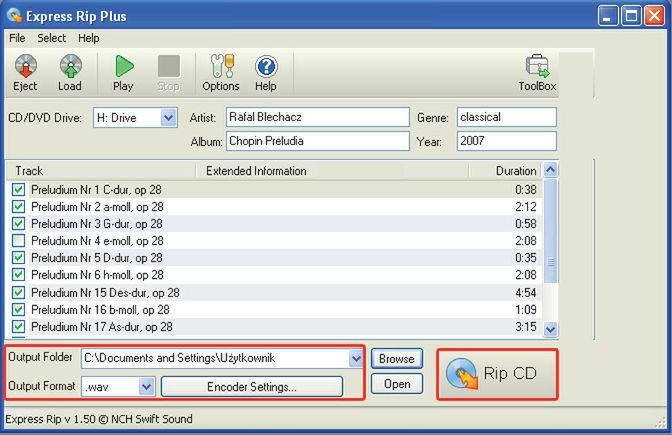Screen dimensions: 672x435
Task: Click the Express Rip Plus title bar icon
Action: (x=14, y=16)
